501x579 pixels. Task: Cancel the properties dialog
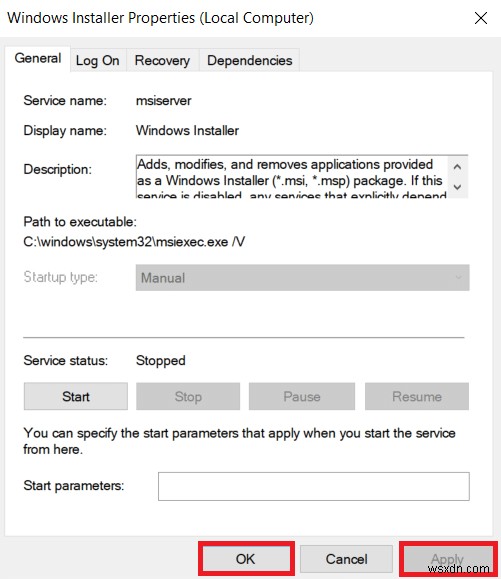click(x=346, y=559)
